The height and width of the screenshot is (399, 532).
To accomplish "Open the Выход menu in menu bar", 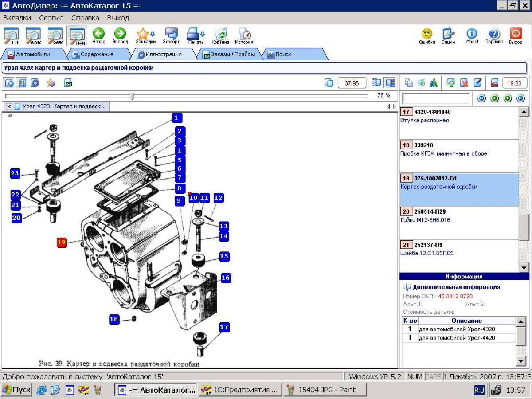I will 118,18.
